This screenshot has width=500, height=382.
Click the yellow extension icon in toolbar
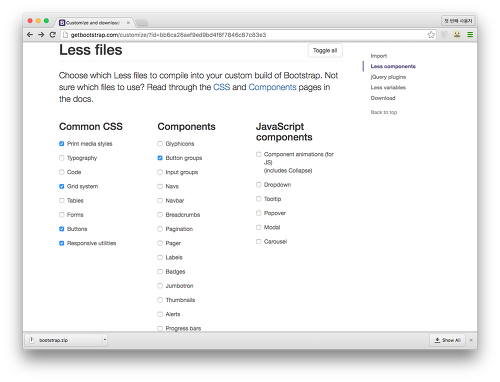click(x=457, y=35)
